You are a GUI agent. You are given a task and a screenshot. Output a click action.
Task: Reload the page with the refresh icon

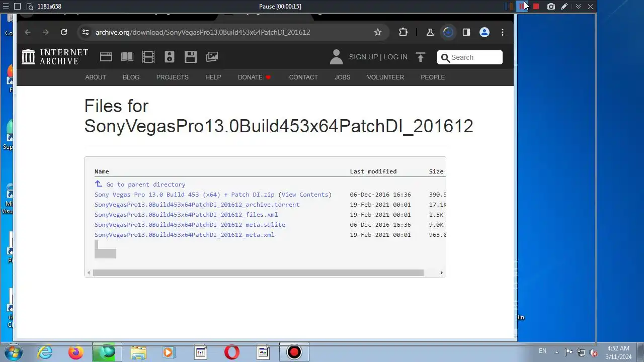64,32
